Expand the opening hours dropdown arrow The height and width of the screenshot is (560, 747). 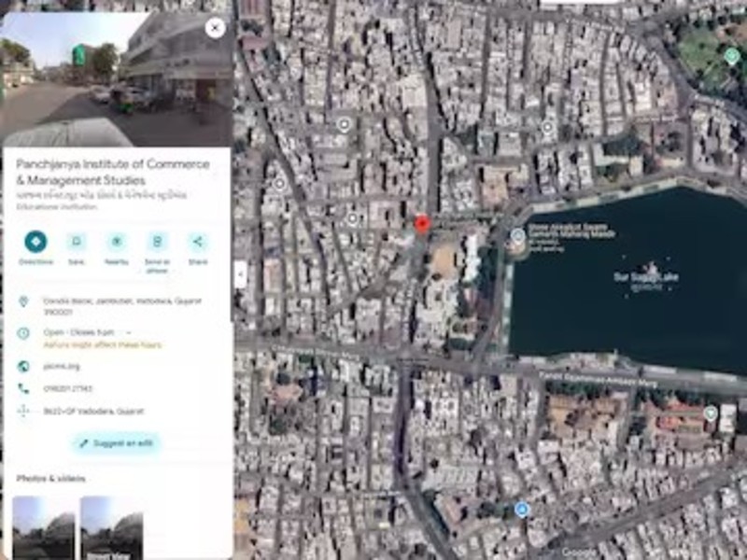click(128, 332)
